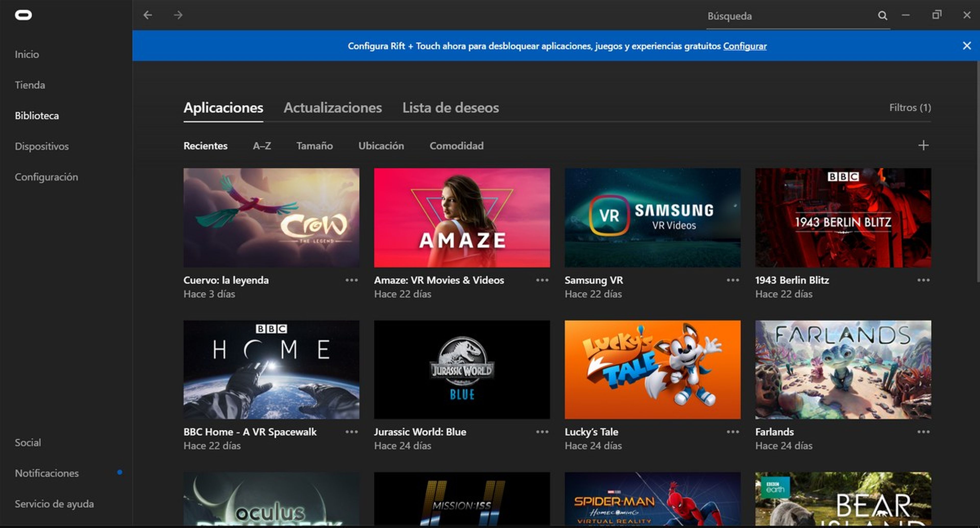Click Social section icon
The height and width of the screenshot is (528, 980).
click(x=27, y=442)
